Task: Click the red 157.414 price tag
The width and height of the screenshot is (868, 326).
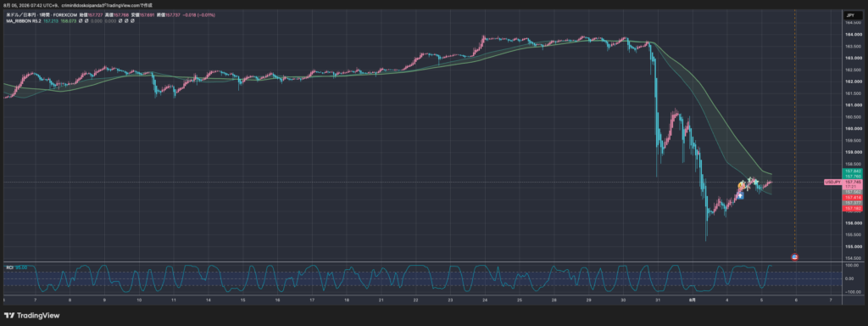Action: [x=853, y=197]
